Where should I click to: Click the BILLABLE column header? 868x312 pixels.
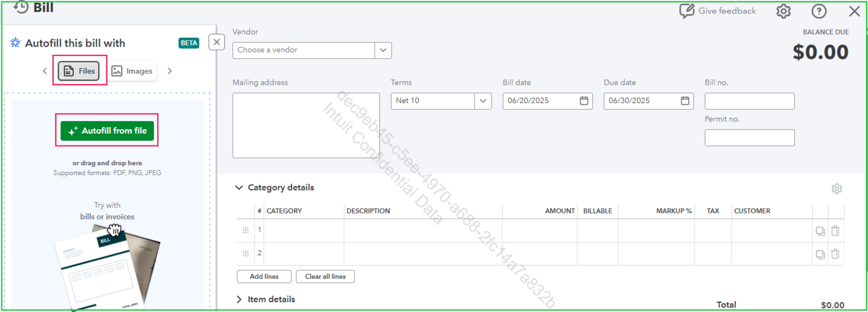point(597,211)
